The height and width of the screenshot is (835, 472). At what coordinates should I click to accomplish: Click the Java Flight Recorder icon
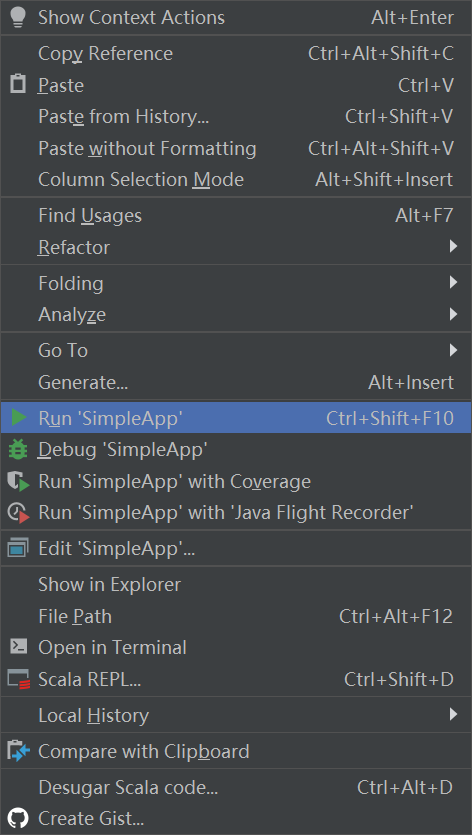click(19, 513)
